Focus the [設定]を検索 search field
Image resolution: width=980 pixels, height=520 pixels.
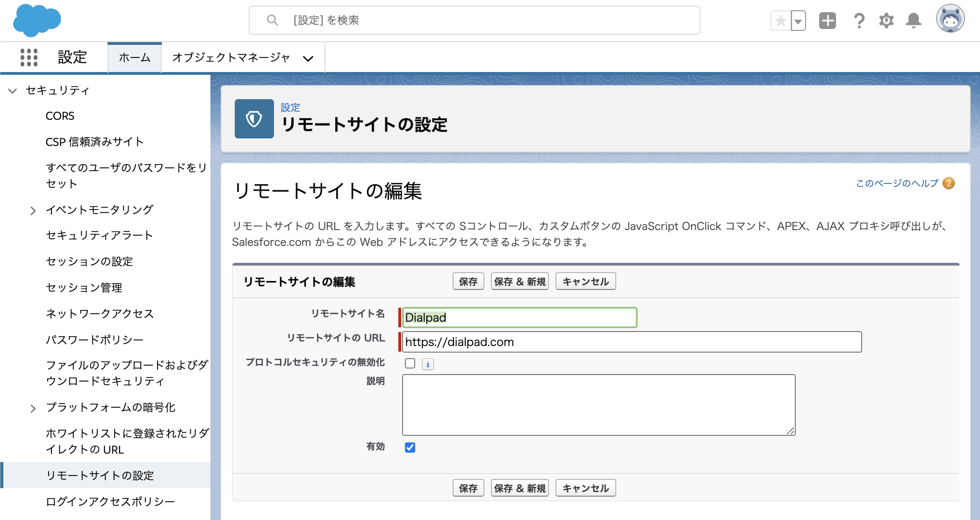click(x=474, y=20)
